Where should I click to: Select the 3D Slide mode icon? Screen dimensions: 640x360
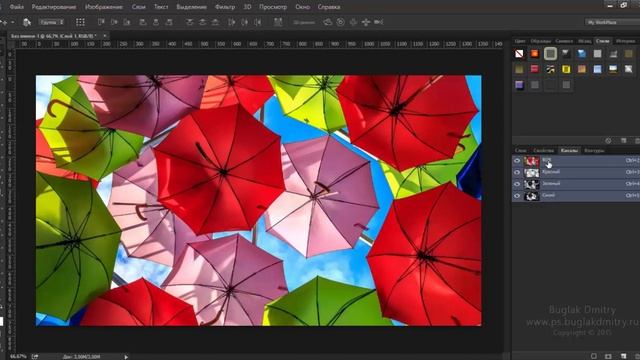coord(366,22)
